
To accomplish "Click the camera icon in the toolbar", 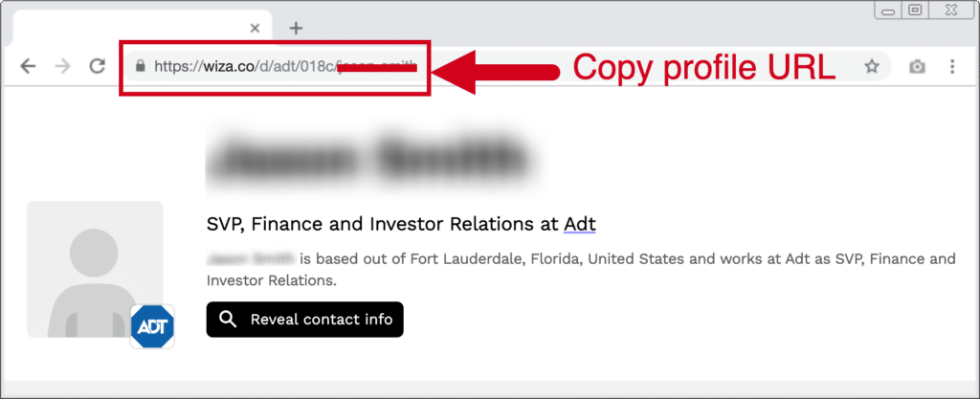I will (x=918, y=66).
